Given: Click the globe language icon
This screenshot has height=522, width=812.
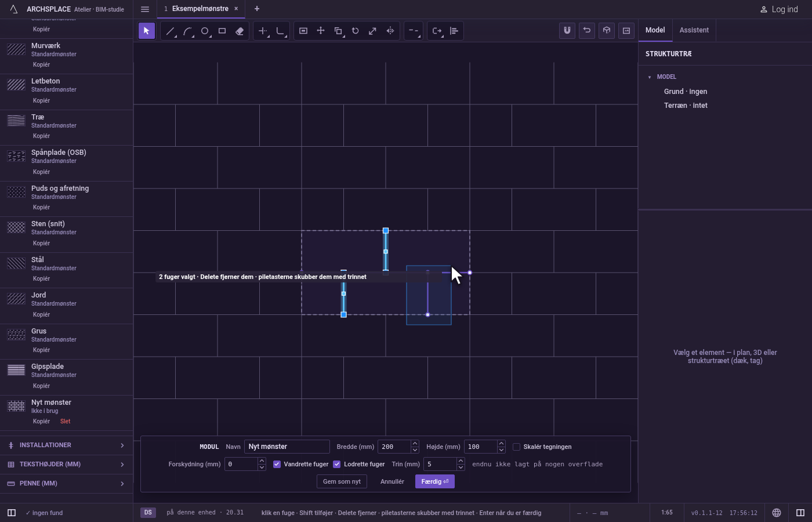Looking at the screenshot, I should click(777, 513).
